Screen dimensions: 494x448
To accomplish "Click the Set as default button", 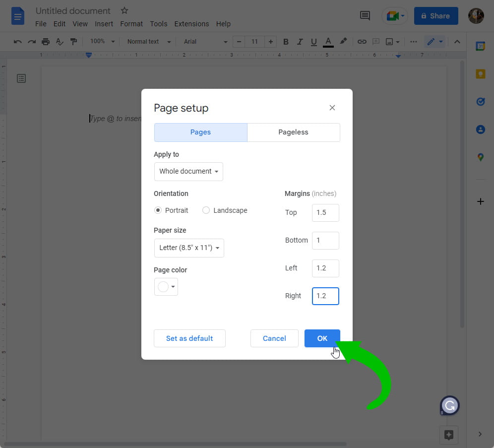I will tap(189, 338).
